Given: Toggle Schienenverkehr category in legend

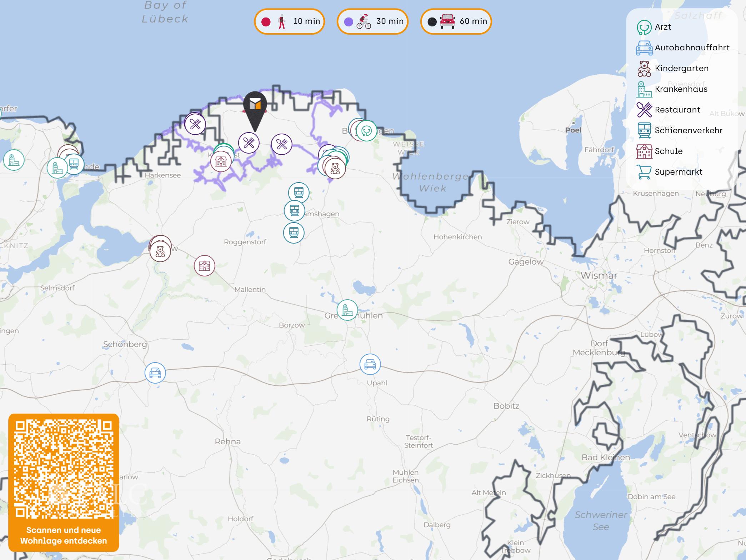Looking at the screenshot, I should click(x=680, y=131).
